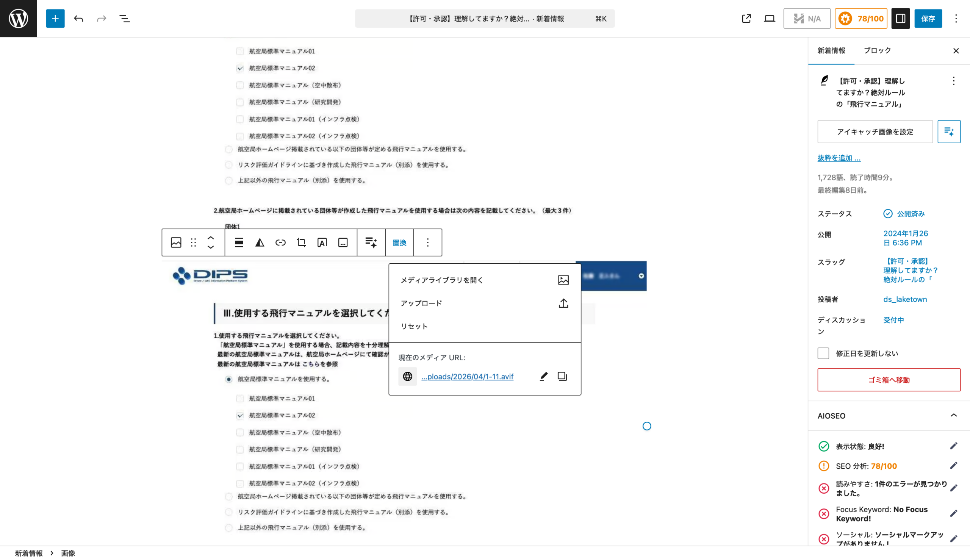Viewport: 970px width, 560px height.
Task: Open the image block options kebab menu
Action: pyautogui.click(x=427, y=242)
